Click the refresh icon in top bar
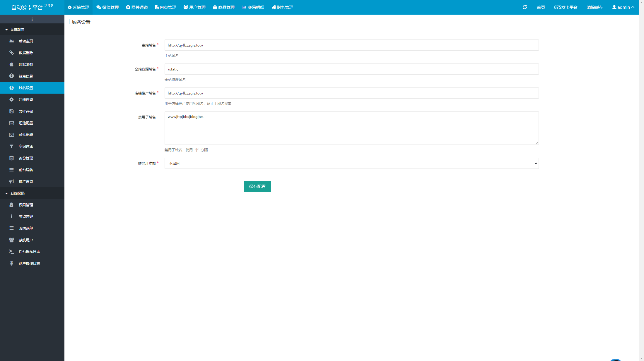The height and width of the screenshot is (361, 644). [x=525, y=7]
